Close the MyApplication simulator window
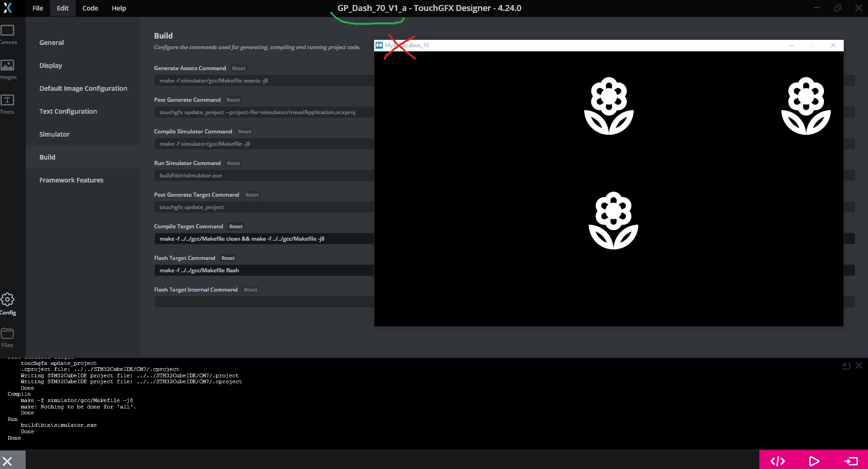Screen dimensions: 868x469 coord(833,45)
